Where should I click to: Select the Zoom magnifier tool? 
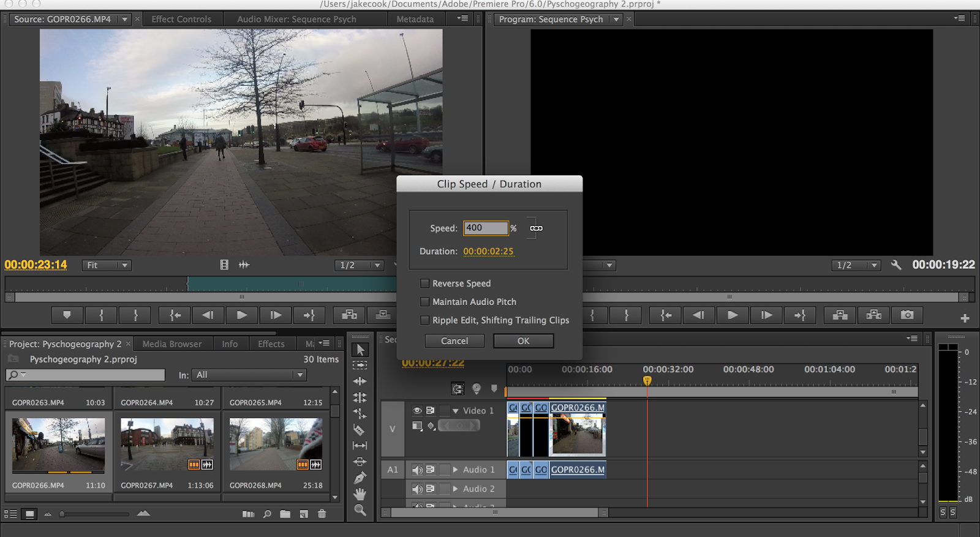(x=360, y=509)
